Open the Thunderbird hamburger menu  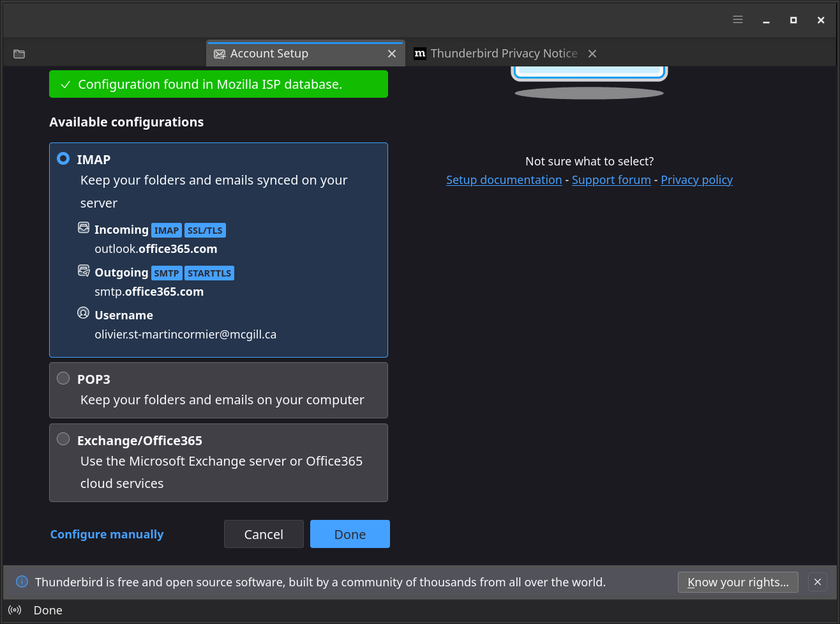pos(738,20)
